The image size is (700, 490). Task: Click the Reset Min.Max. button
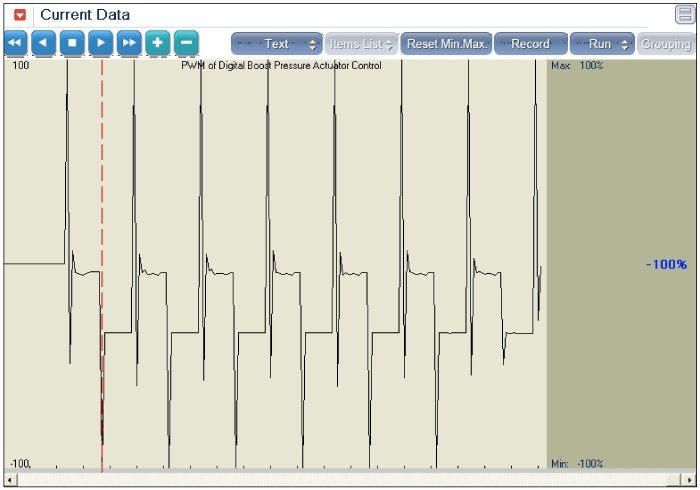click(x=446, y=44)
